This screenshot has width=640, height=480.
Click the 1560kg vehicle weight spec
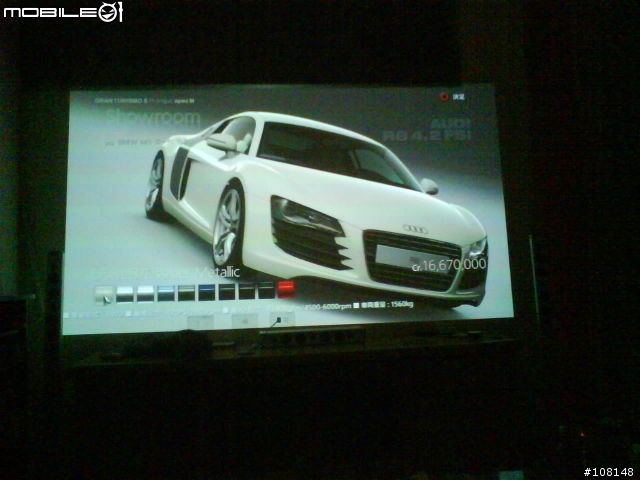(387, 304)
